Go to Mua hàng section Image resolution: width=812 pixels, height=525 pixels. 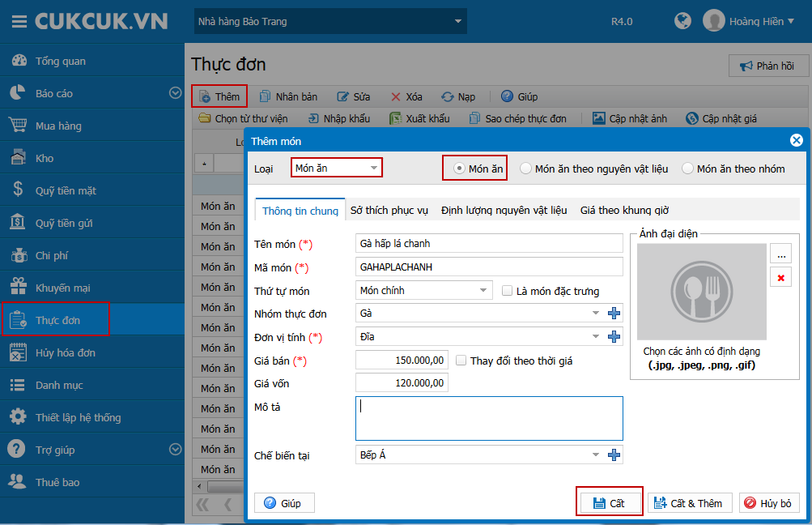click(x=92, y=126)
